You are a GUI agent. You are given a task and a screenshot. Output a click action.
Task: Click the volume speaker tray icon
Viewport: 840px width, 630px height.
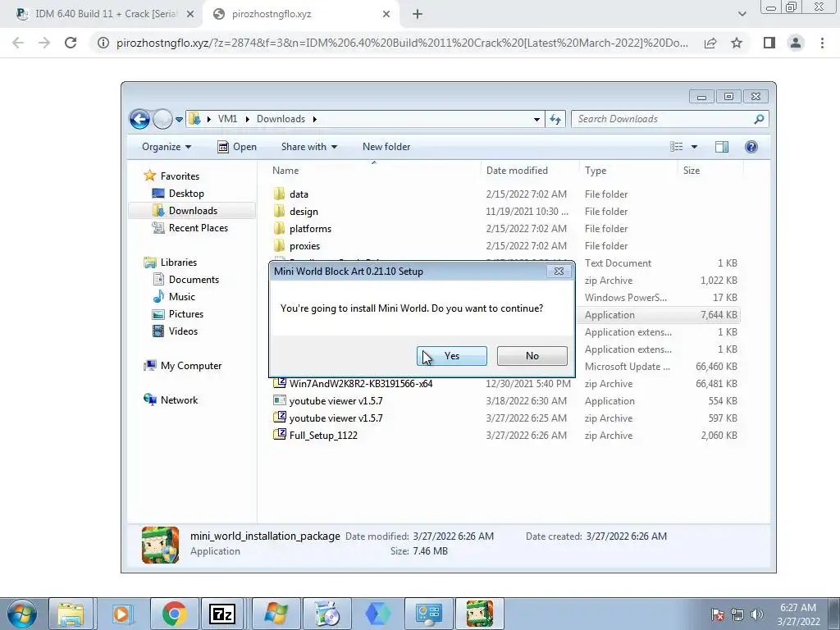[x=756, y=614]
